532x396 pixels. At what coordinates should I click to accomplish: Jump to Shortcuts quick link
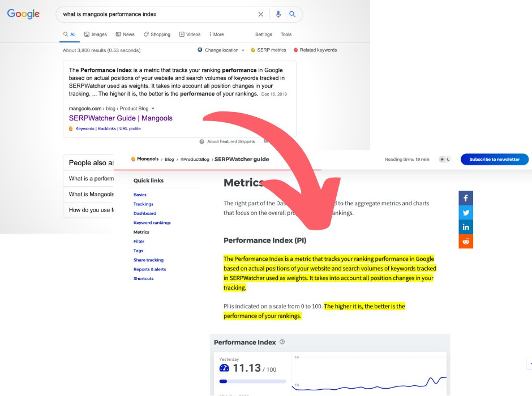(144, 279)
